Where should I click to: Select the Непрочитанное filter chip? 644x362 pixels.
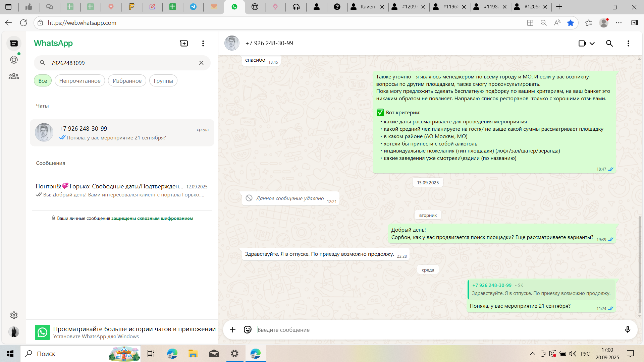(x=80, y=81)
